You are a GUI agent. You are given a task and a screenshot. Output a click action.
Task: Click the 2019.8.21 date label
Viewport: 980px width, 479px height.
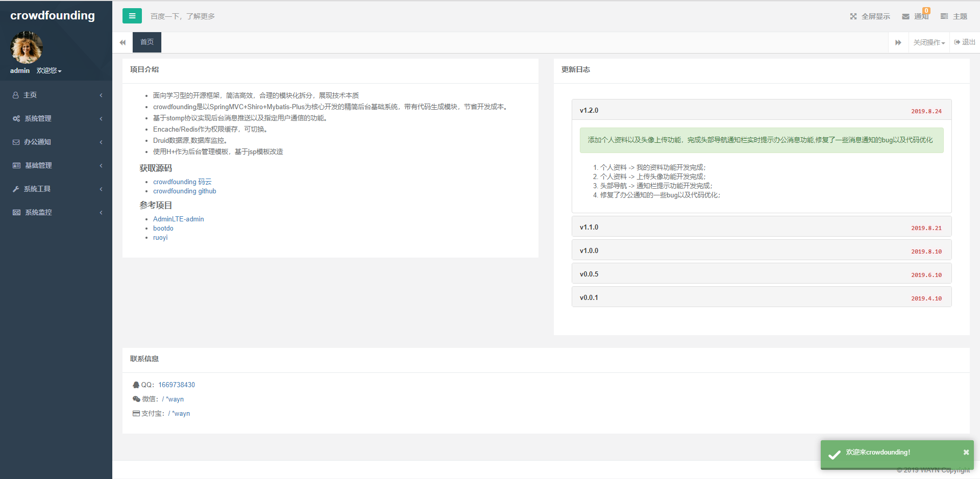[x=926, y=228]
